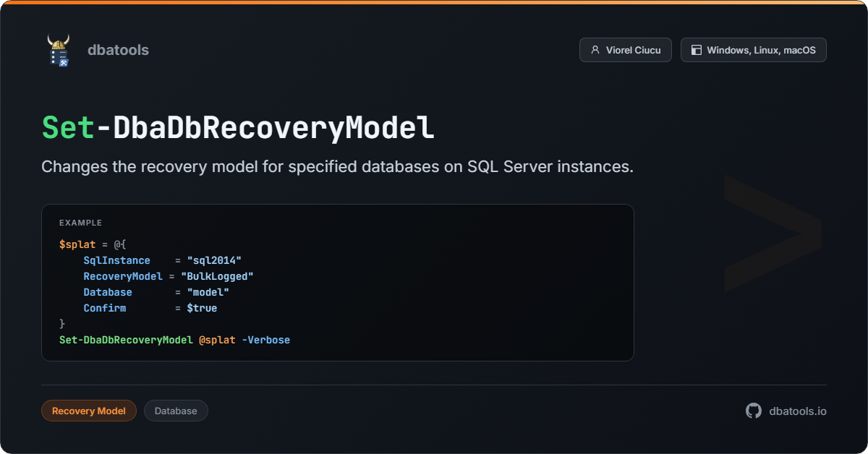Screen dimensions: 868x454
Task: Click the Set-DbaDbRecoveryModel command in the code
Action: pyautogui.click(x=126, y=340)
